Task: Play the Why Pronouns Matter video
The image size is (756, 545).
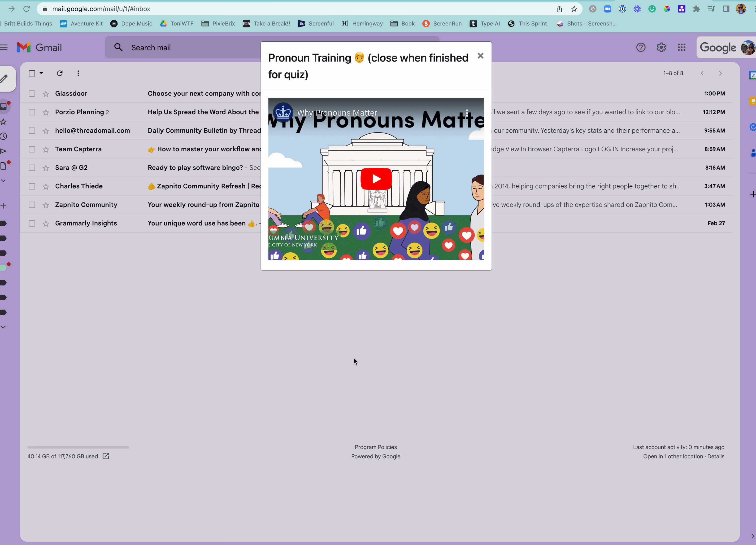Action: [376, 179]
